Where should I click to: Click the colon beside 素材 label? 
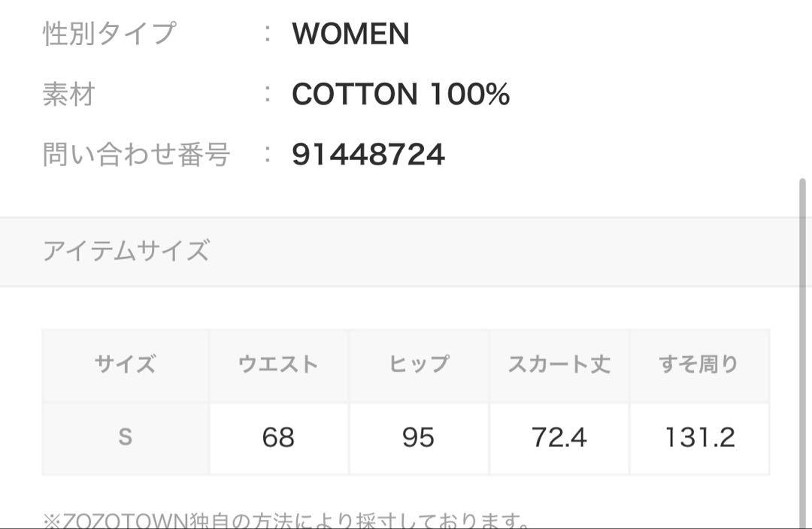point(267,94)
